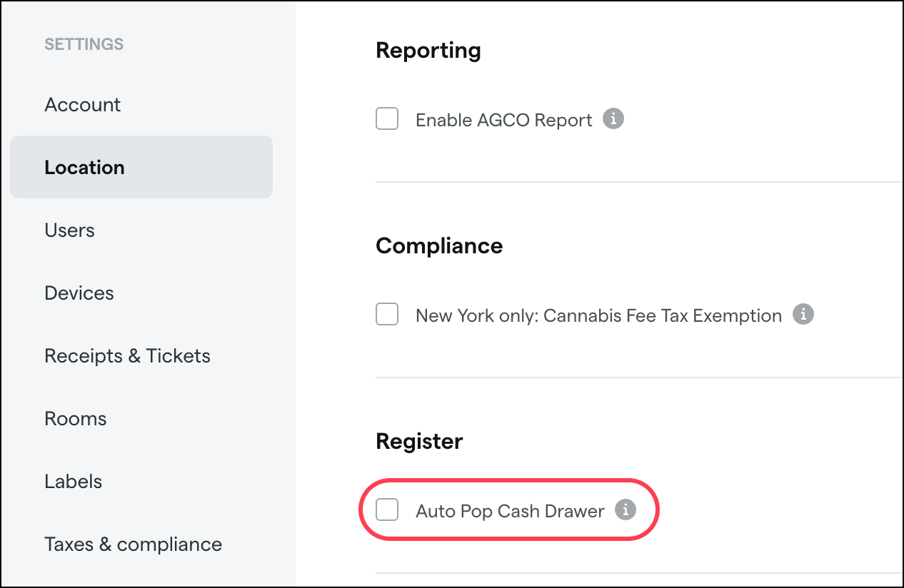The height and width of the screenshot is (588, 904).
Task: Click info icon beside Cannabis Fee Tax Exemption
Action: pyautogui.click(x=803, y=314)
